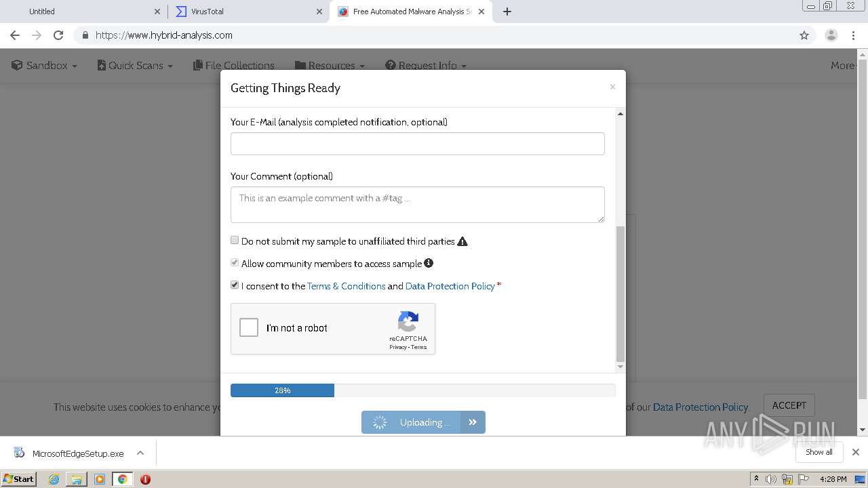Click the ACCEPT cookies button

[x=789, y=405]
